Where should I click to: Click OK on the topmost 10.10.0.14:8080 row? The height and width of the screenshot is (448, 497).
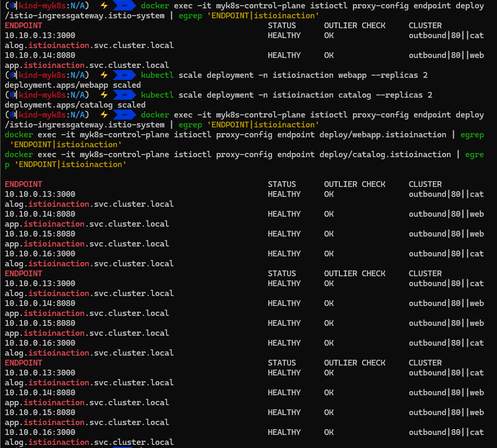click(x=329, y=55)
